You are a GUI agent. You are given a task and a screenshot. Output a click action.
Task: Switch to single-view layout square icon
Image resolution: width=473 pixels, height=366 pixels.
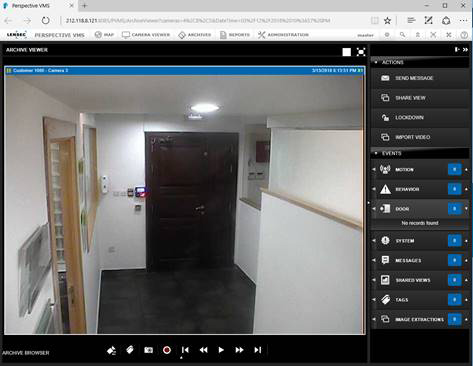click(347, 52)
